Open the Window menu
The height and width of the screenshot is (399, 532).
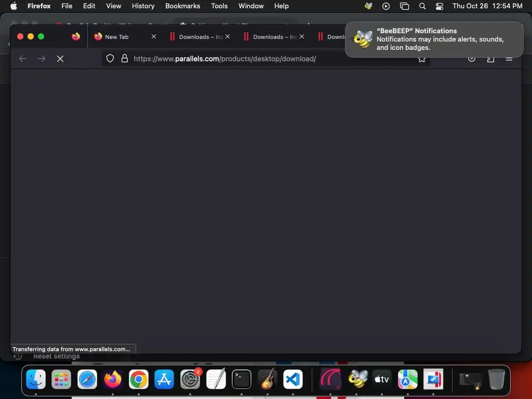(251, 6)
